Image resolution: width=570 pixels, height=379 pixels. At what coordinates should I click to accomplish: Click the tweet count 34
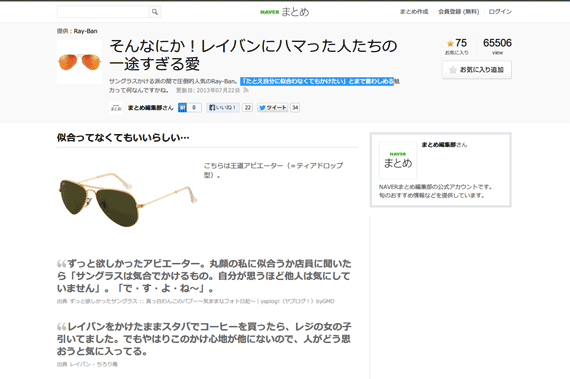(x=295, y=108)
